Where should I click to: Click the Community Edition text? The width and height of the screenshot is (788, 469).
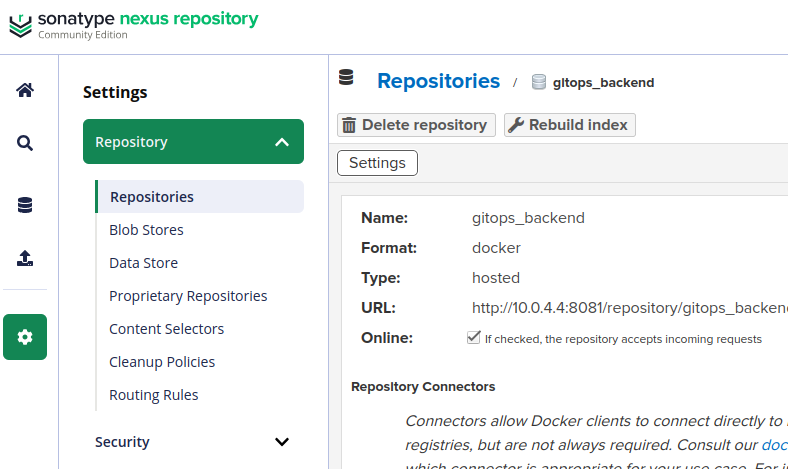click(x=83, y=35)
